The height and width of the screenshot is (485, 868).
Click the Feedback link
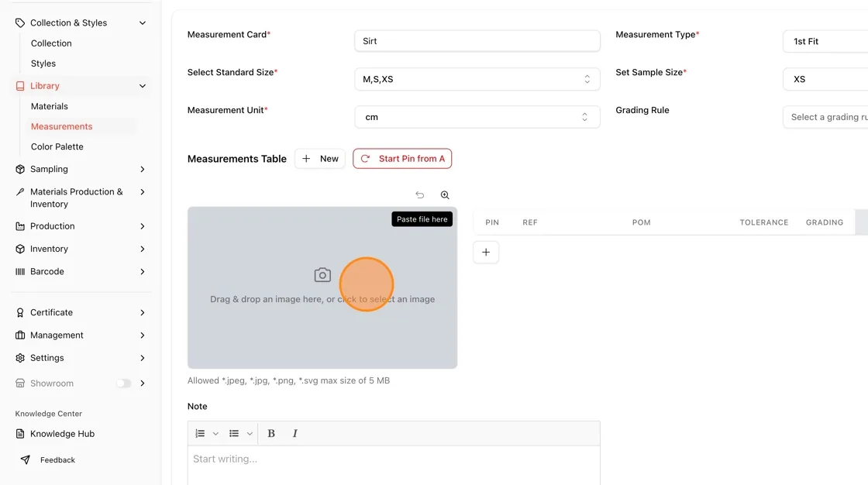point(57,459)
